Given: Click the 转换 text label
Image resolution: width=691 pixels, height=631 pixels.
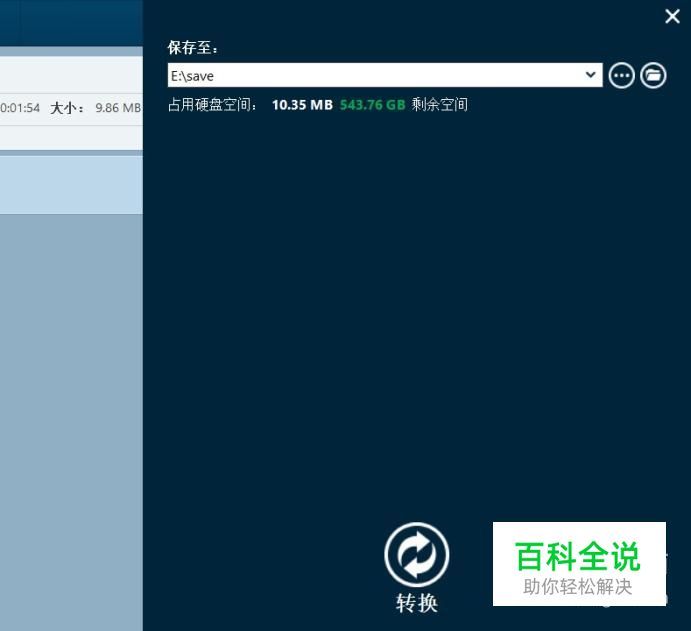Looking at the screenshot, I should coord(416,603).
